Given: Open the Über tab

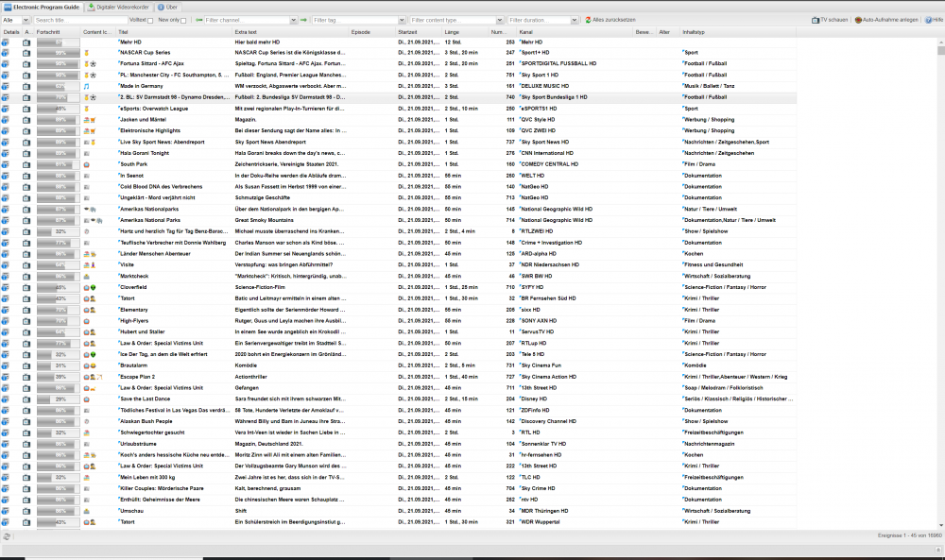Looking at the screenshot, I should [x=167, y=8].
